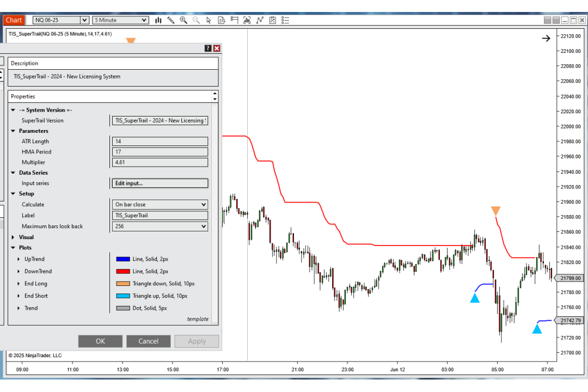The image size is (588, 392).
Task: Click the cyan up triangle beside the 21742.79 marker
Action: coord(537,329)
